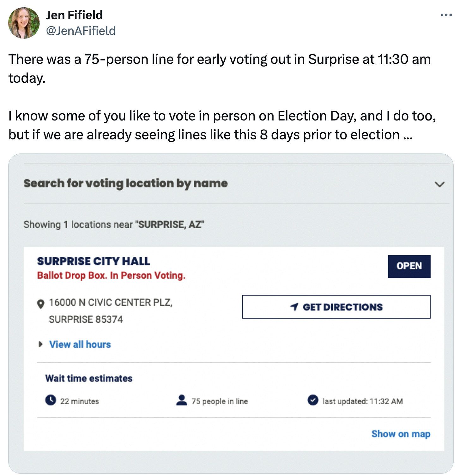460x476 pixels.
Task: Open the tweet's more options menu
Action: (x=446, y=15)
